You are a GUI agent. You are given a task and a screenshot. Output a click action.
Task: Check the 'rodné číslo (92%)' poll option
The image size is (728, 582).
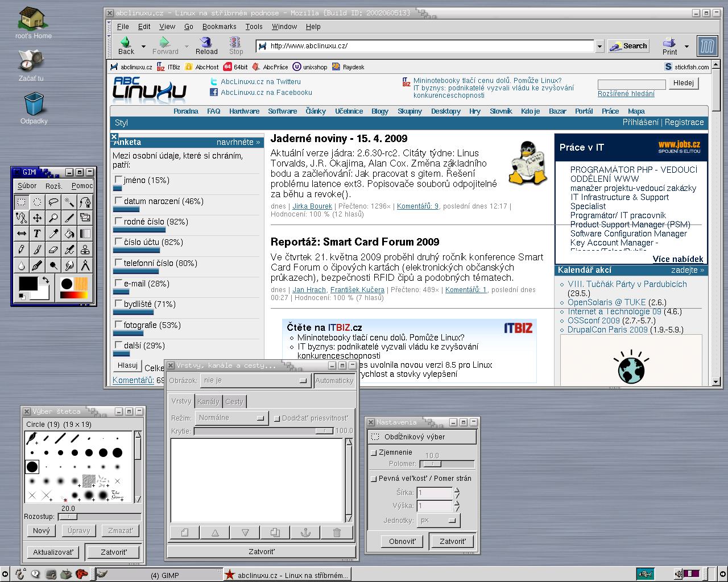click(x=118, y=221)
